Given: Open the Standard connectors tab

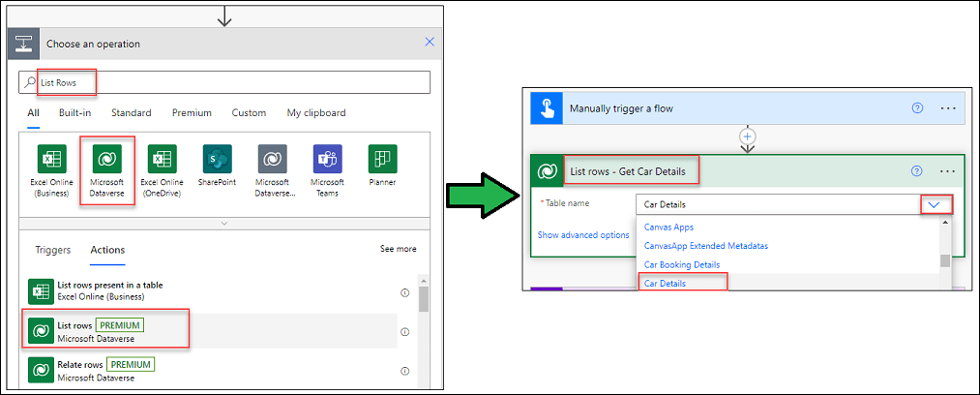Looking at the screenshot, I should (132, 113).
